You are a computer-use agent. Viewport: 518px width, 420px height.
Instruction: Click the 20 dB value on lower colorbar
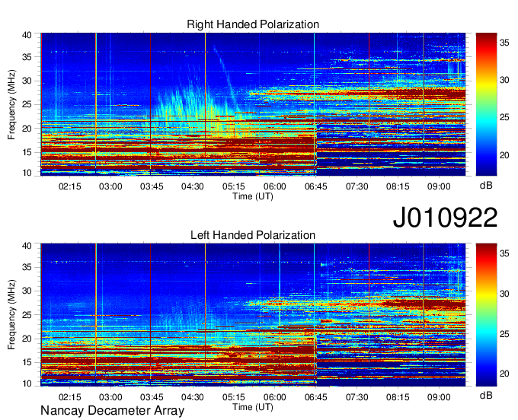[x=504, y=374]
